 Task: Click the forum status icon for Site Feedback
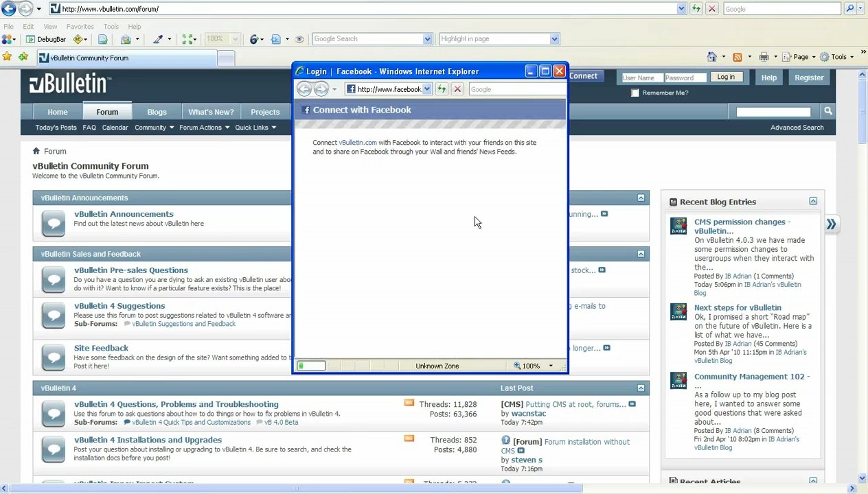click(x=54, y=357)
